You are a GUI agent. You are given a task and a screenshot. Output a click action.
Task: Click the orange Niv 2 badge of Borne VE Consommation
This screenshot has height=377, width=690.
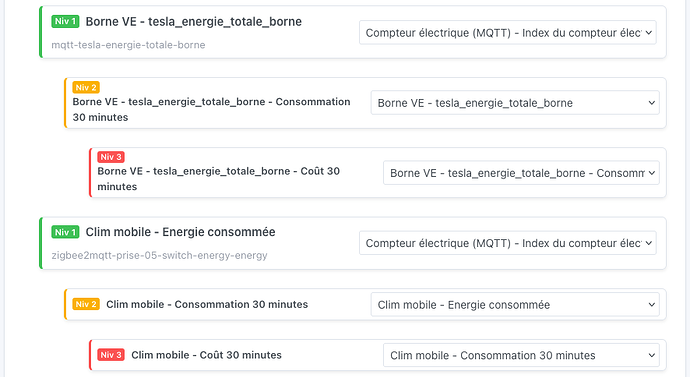pos(86,87)
